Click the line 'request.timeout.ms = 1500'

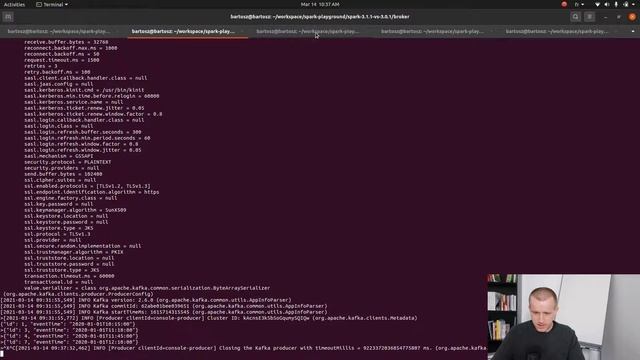62,60
